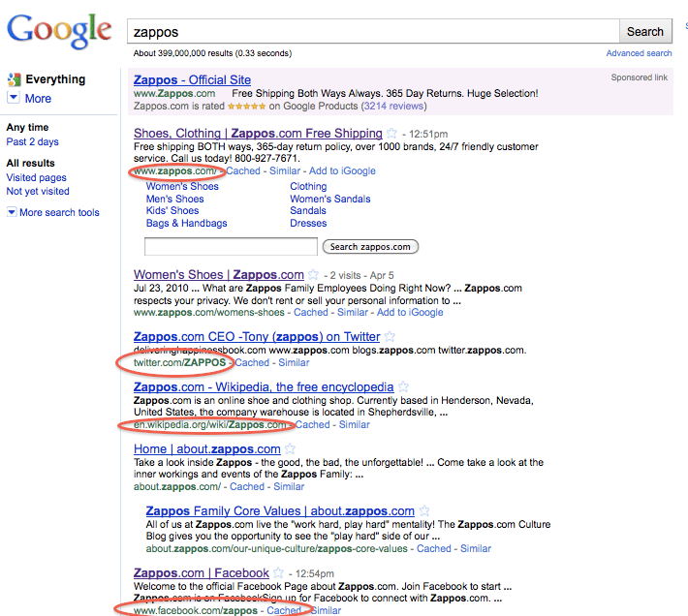
Task: Star the Home about.zappos.com result
Action: coord(290,449)
